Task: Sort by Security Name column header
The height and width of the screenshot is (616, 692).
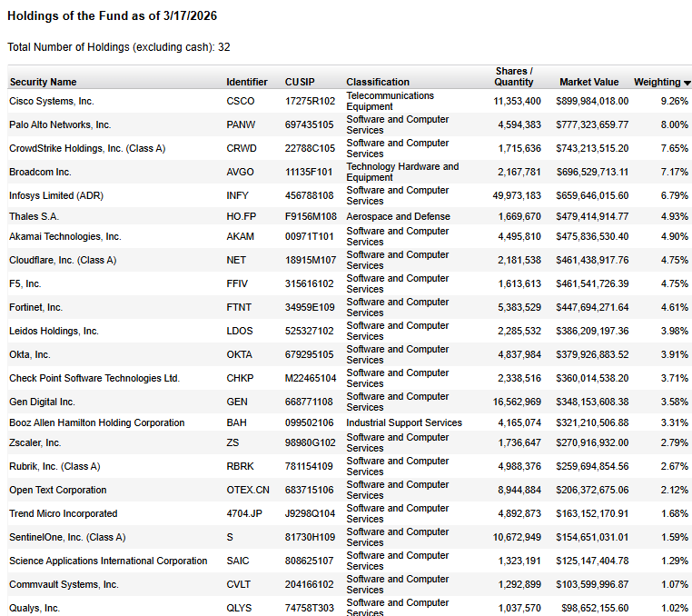Action: click(x=43, y=82)
